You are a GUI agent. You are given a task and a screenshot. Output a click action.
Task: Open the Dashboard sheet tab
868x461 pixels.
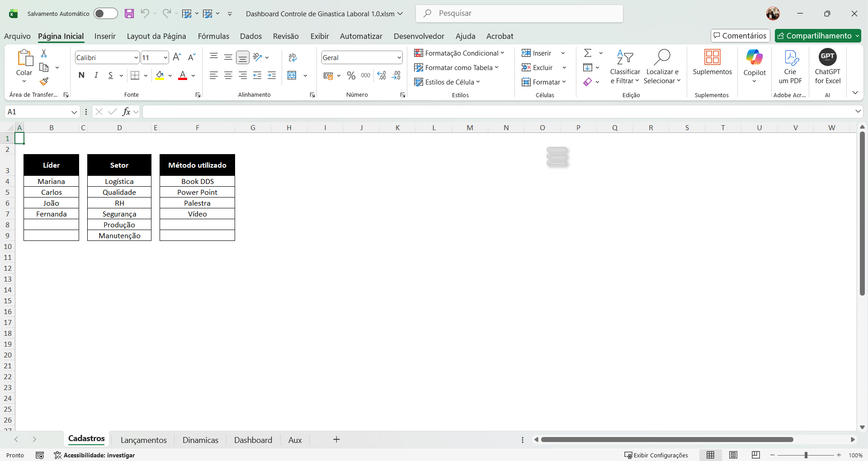pos(253,439)
